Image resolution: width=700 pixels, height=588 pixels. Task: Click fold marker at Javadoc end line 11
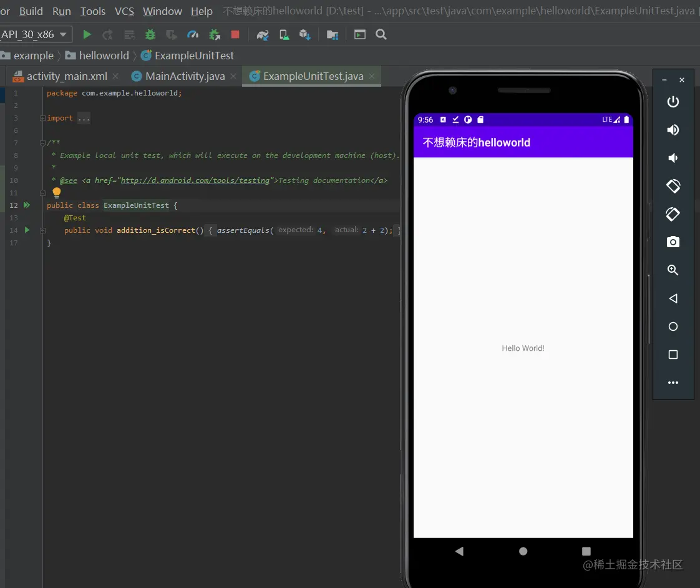pyautogui.click(x=42, y=193)
